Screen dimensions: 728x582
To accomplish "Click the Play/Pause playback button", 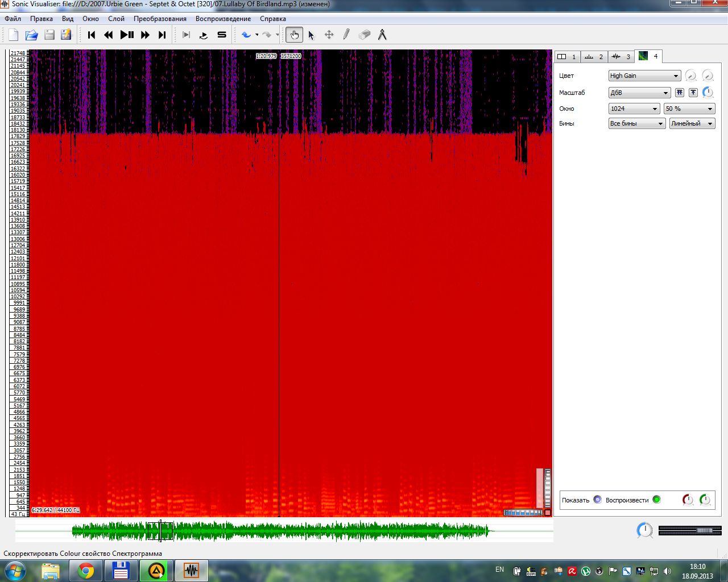I will click(x=127, y=35).
